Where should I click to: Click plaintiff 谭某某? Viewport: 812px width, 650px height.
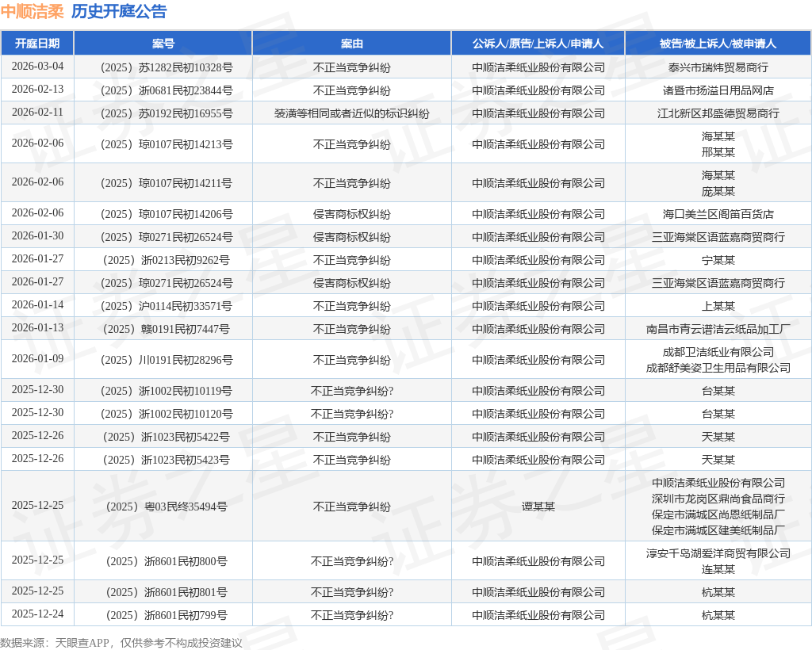point(538,507)
